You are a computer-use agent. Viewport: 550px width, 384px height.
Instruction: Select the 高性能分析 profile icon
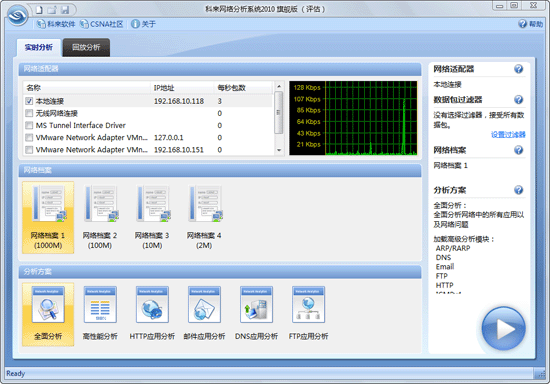pos(100,304)
